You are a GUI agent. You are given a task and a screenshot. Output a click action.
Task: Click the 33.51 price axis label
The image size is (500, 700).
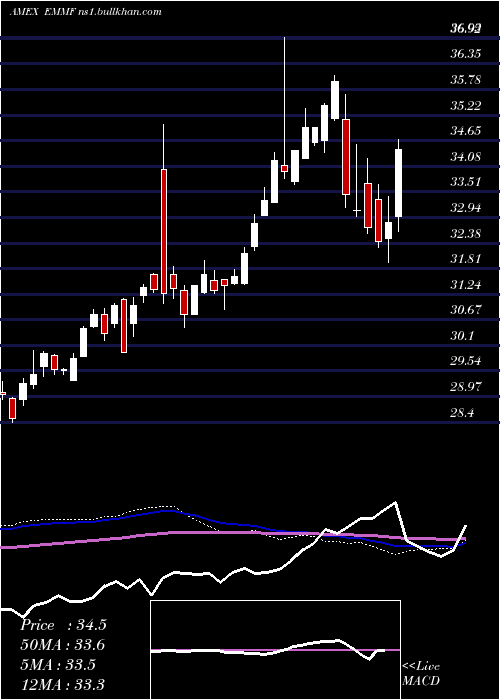coord(466,182)
